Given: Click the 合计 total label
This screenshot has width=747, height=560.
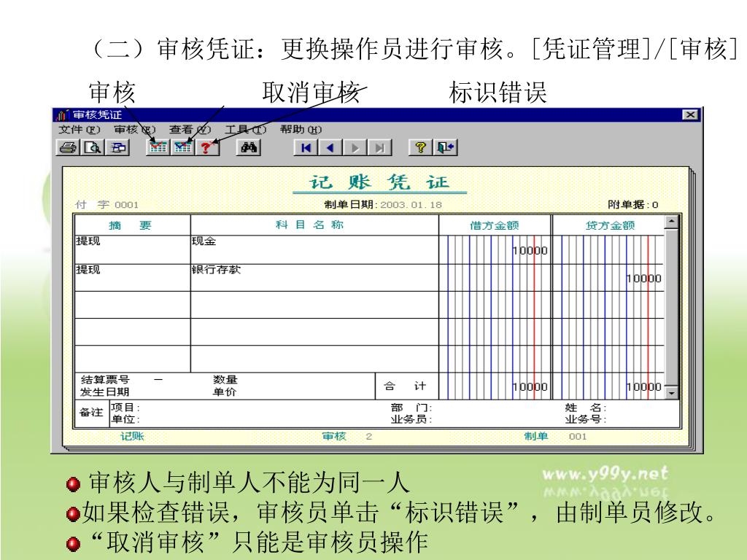Looking at the screenshot, I should pos(405,386).
